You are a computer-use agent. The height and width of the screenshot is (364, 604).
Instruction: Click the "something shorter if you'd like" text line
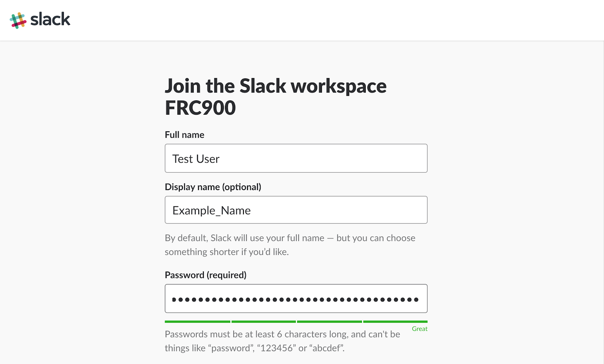point(226,252)
